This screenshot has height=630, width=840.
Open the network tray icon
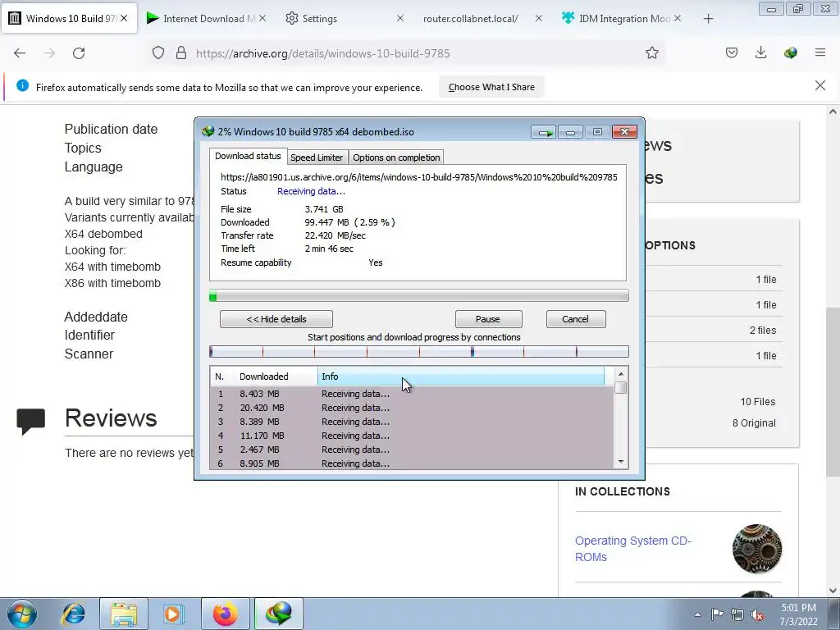click(x=737, y=614)
